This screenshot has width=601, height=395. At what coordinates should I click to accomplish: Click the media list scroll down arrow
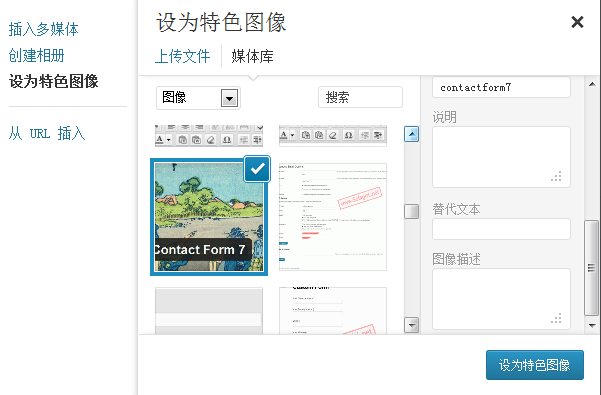coord(411,325)
